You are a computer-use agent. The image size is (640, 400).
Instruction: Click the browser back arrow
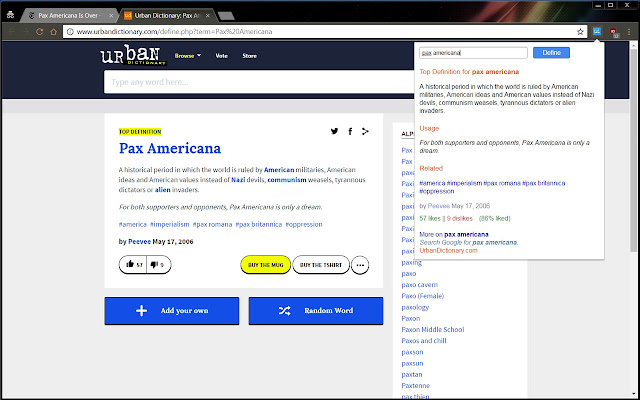[x=11, y=31]
